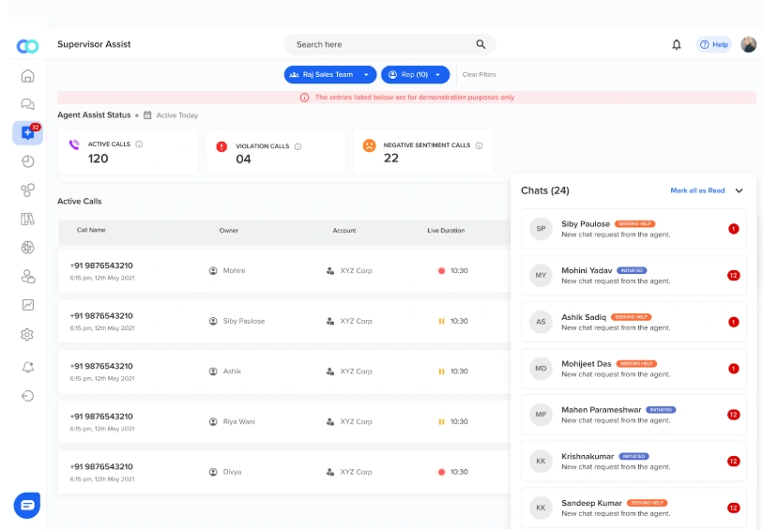Select the call row owned by Ashik
The width and height of the screenshot is (763, 532).
[284, 372]
